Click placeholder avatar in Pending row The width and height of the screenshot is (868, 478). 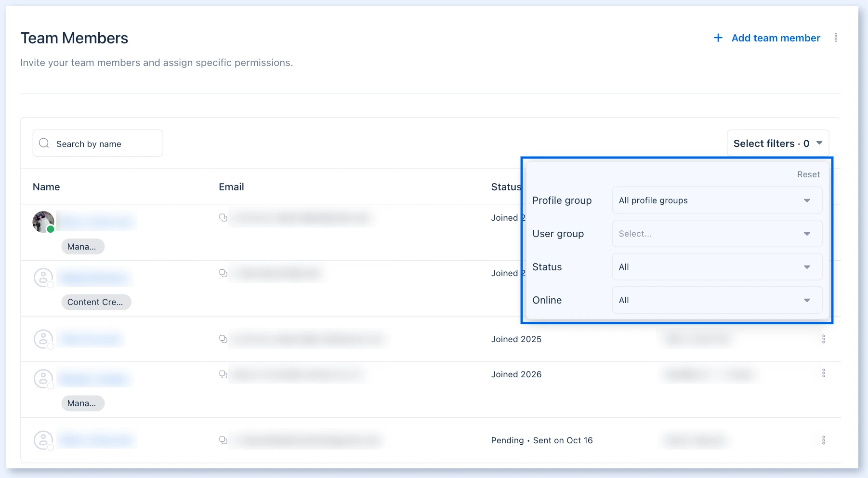point(43,440)
